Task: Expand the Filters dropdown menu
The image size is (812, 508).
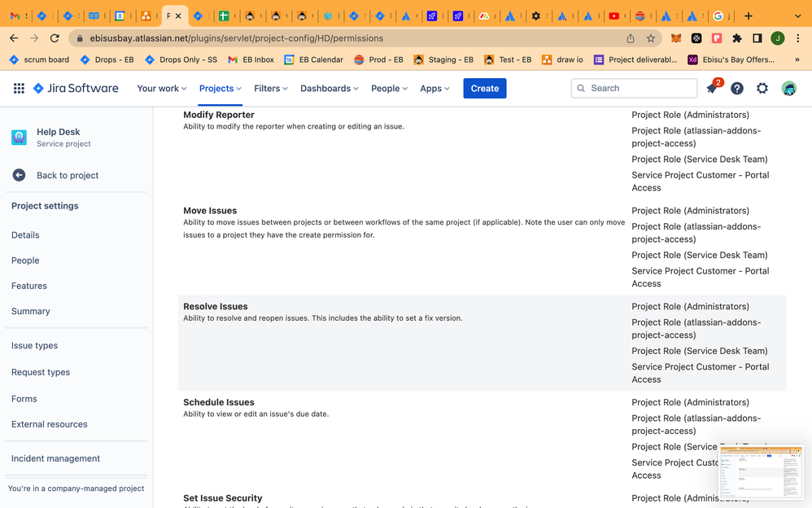Action: click(x=271, y=88)
